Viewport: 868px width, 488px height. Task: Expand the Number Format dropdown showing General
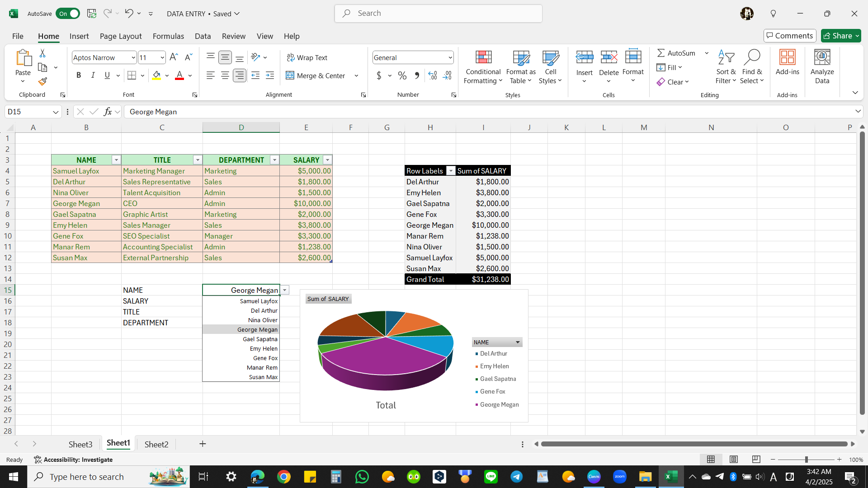pyautogui.click(x=450, y=57)
